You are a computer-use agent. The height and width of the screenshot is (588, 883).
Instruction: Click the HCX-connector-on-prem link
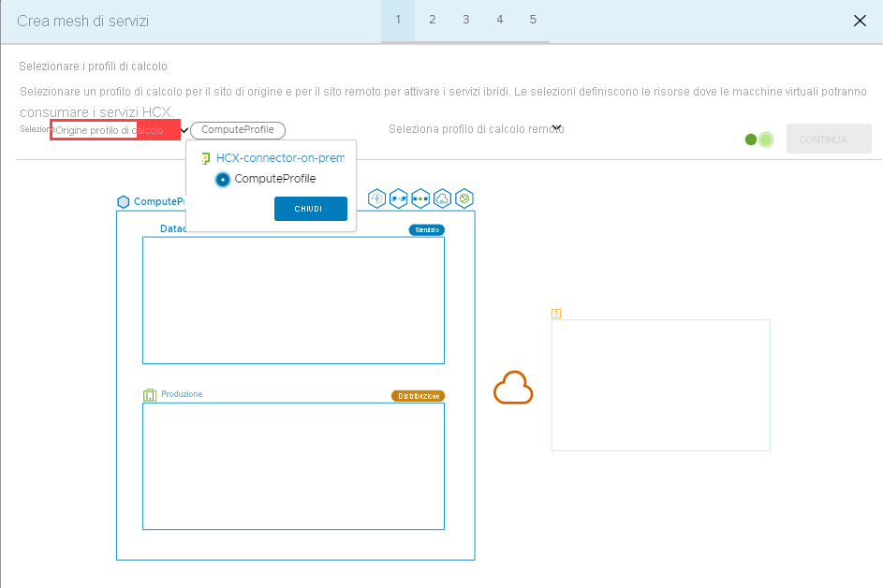point(280,158)
